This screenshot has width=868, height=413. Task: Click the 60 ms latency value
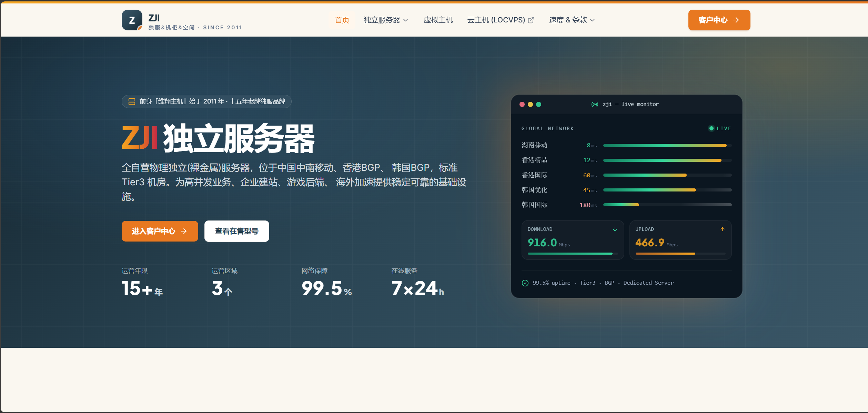click(x=590, y=175)
